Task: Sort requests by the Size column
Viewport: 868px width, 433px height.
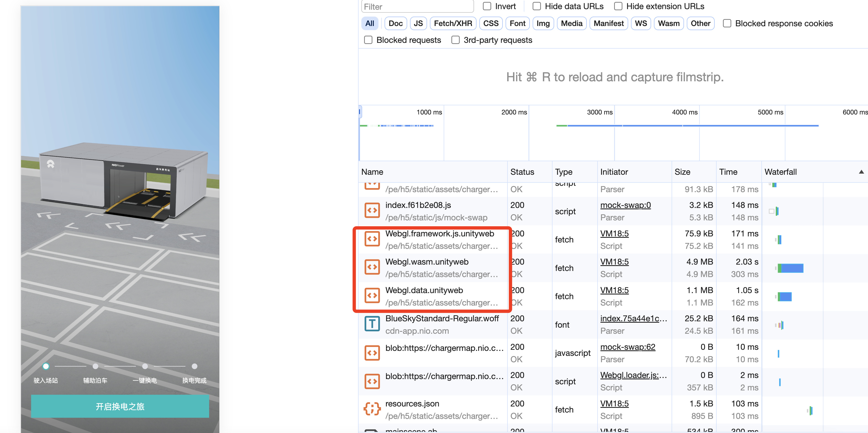Action: pos(682,172)
